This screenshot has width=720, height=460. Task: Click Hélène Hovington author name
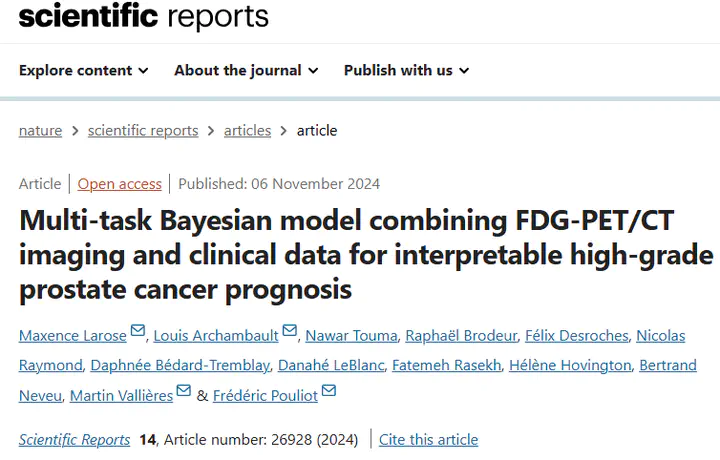tap(570, 365)
